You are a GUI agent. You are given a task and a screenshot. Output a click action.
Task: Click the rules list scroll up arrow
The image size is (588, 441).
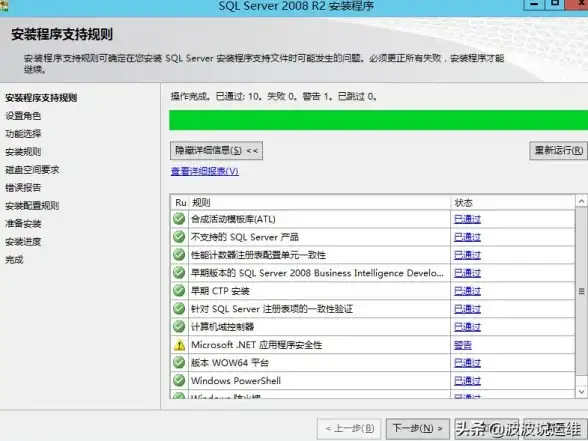click(581, 201)
